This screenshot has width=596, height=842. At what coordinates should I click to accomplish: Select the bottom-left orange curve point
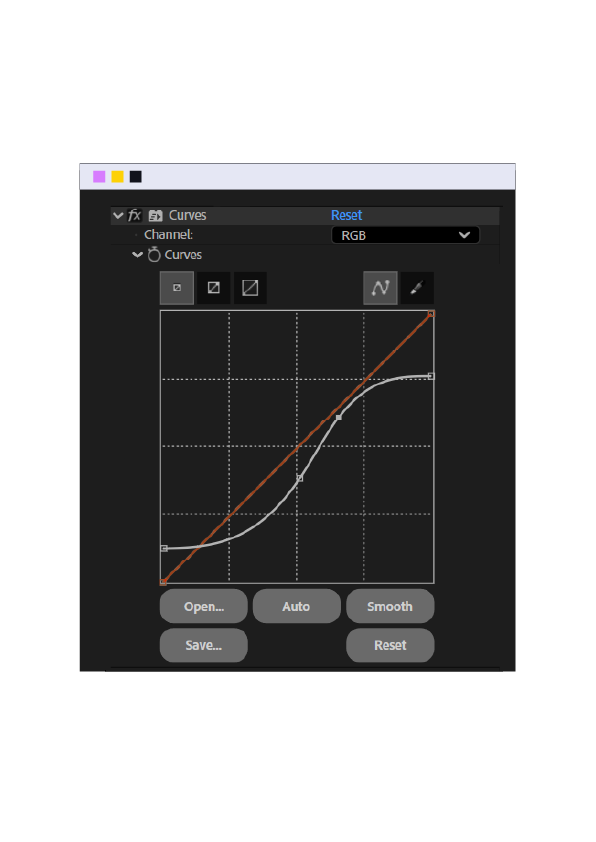163,582
